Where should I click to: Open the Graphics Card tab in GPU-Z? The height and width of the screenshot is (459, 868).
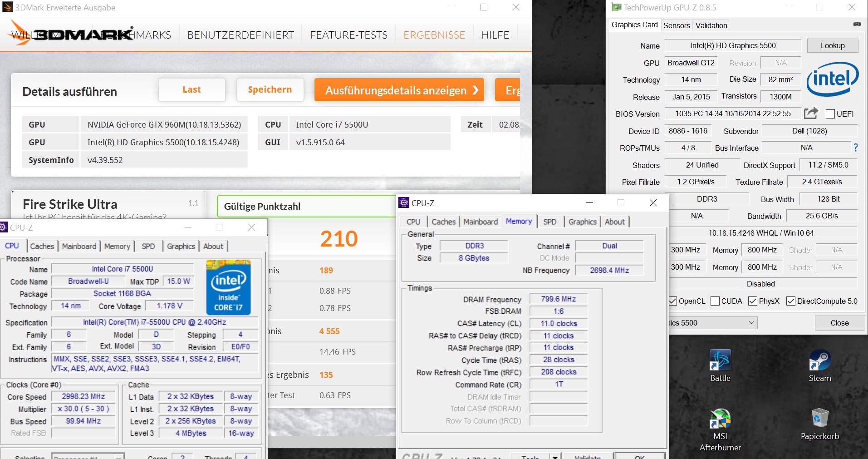click(x=634, y=25)
